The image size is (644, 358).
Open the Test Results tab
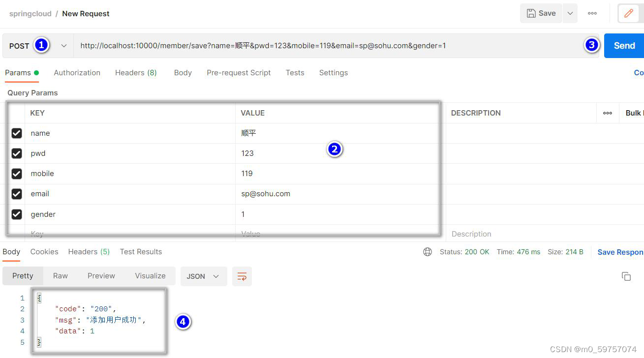(x=141, y=252)
